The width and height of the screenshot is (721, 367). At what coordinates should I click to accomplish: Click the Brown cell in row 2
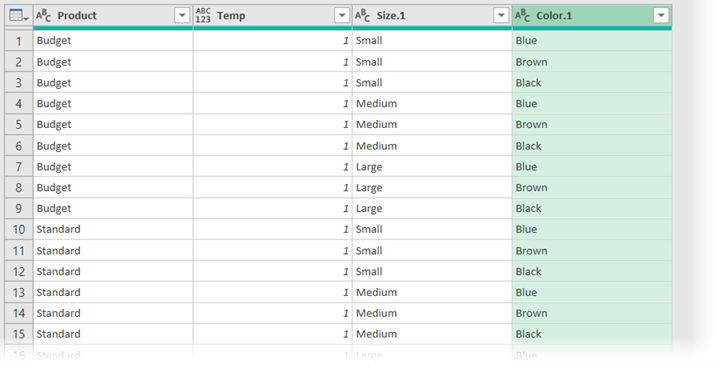coord(592,62)
